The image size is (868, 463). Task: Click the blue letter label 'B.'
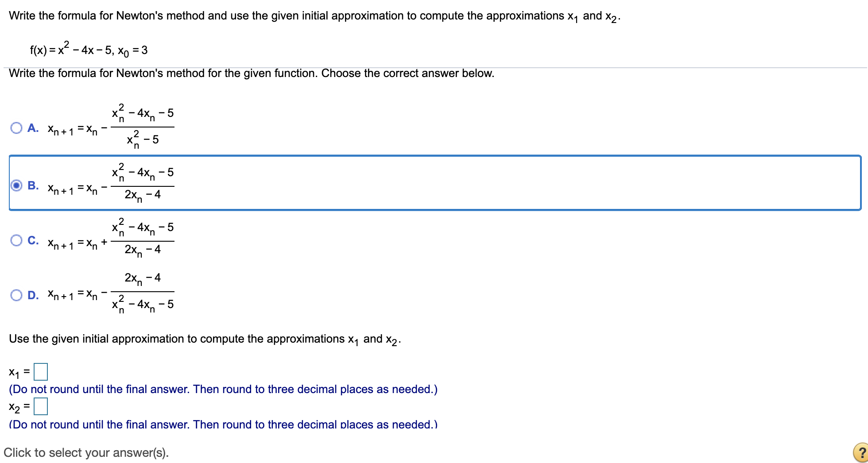point(33,185)
